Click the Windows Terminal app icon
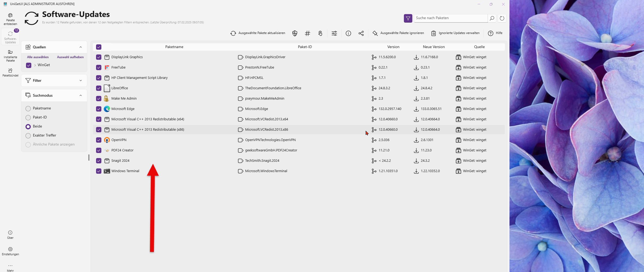The width and height of the screenshot is (644, 272). click(x=107, y=171)
